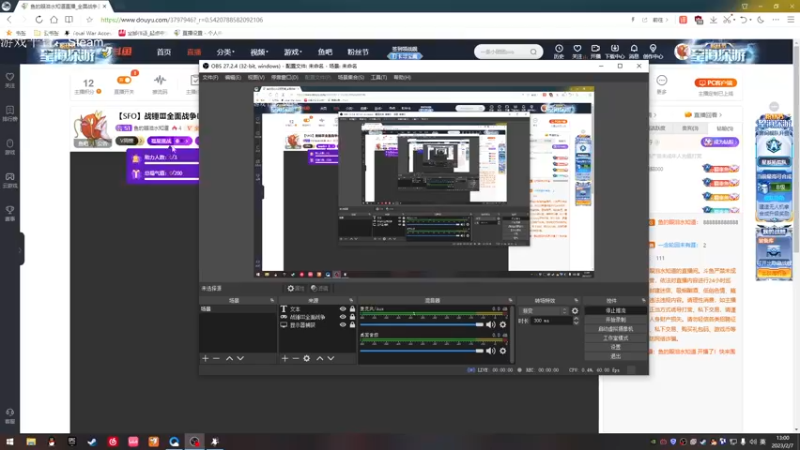Click 桌面音频 volume slider
The width and height of the screenshot is (800, 450).
point(421,351)
